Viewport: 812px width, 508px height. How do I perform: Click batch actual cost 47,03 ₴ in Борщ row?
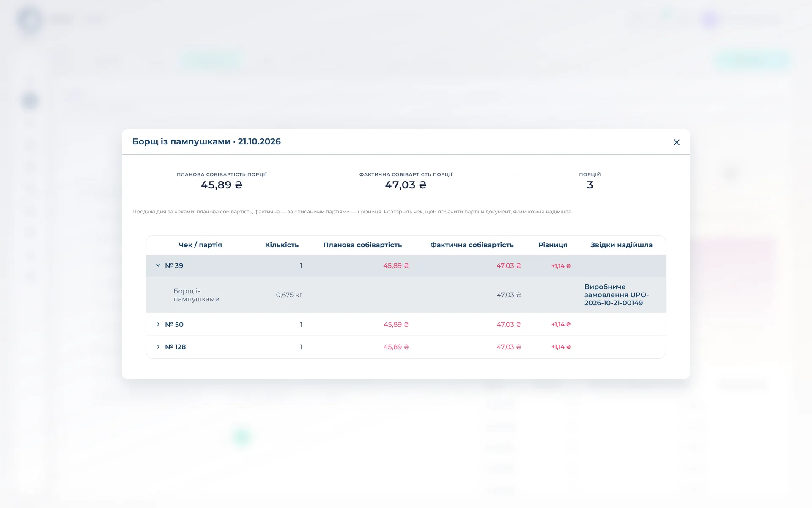(x=509, y=295)
